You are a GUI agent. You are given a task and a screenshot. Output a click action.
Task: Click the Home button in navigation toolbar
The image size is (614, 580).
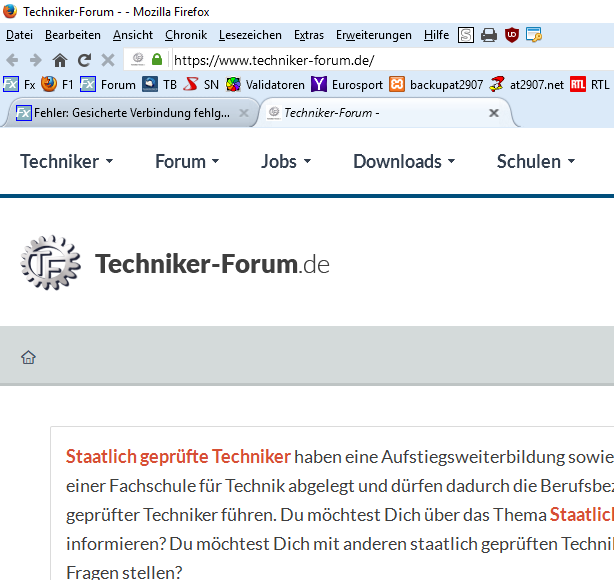click(60, 60)
